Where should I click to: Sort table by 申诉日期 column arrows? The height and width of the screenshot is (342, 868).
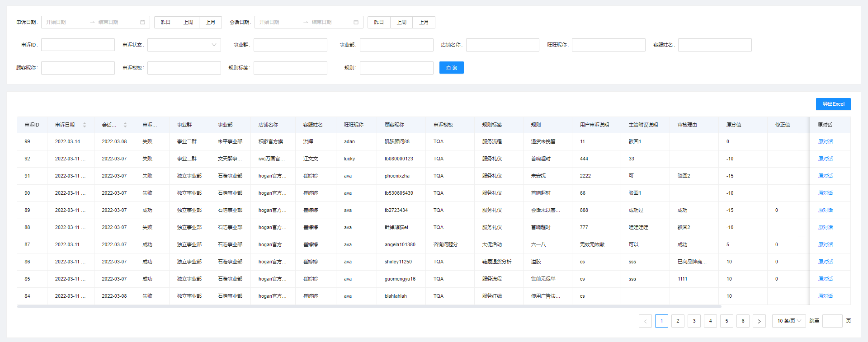(85, 125)
